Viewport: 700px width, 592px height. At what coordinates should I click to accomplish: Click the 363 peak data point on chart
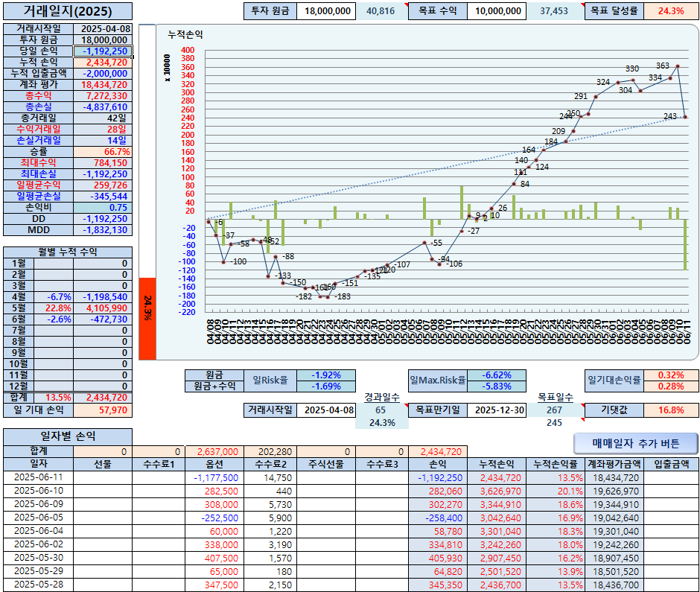678,66
